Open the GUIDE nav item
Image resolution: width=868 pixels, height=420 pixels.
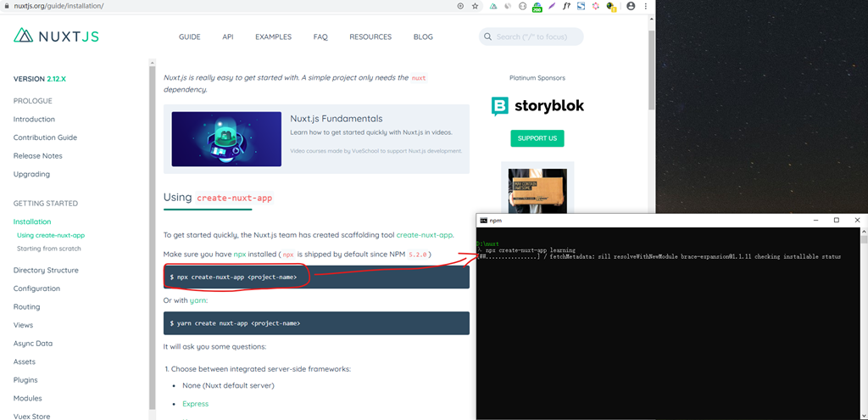[x=189, y=37]
